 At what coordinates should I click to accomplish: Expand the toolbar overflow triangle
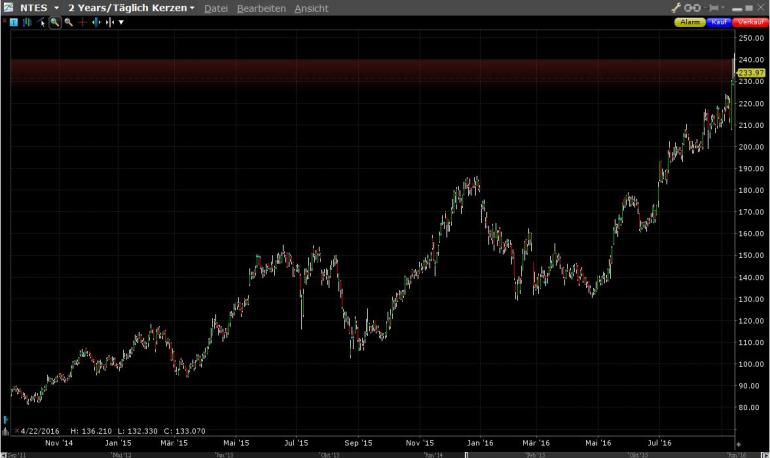121,23
